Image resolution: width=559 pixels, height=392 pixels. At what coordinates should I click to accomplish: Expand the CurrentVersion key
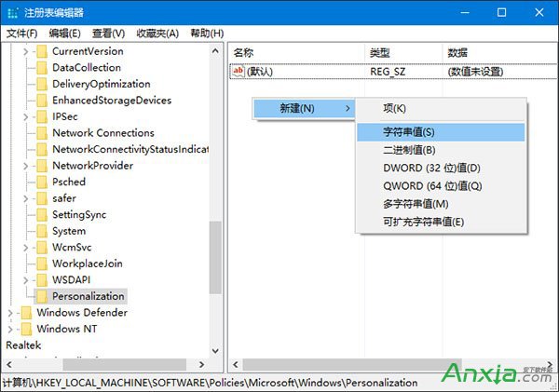25,51
